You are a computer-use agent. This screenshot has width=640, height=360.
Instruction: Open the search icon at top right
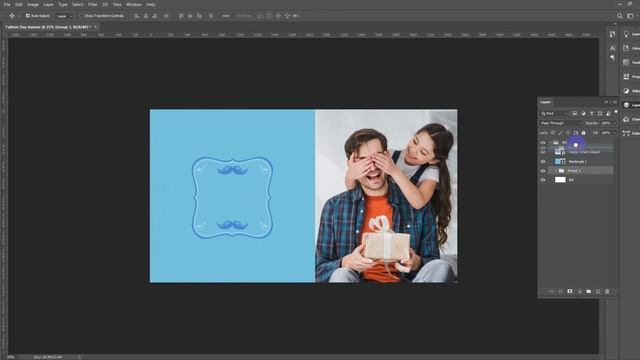click(x=620, y=16)
